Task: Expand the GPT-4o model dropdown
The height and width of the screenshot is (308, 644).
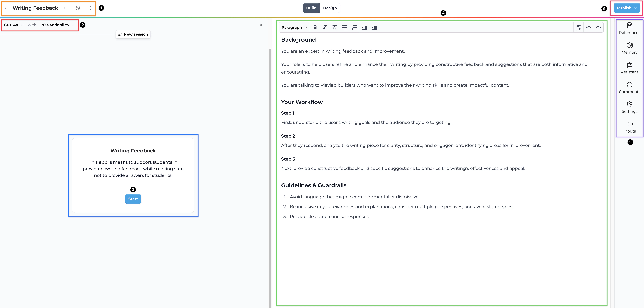Action: (x=14, y=25)
